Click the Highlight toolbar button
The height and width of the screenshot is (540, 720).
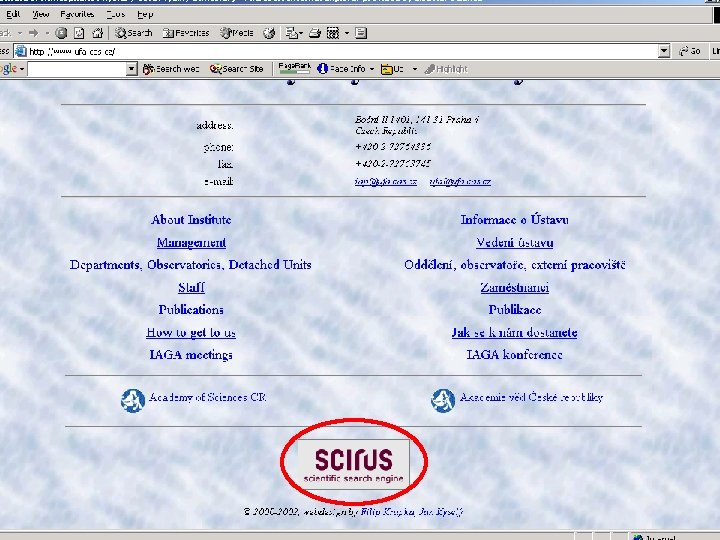pos(445,69)
